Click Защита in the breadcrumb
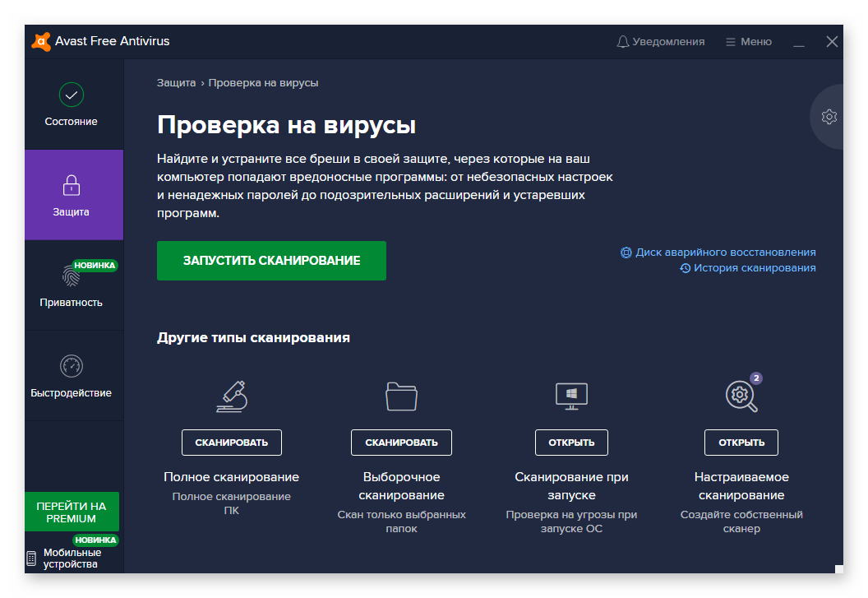Screen dimensions: 868x598 pos(176,82)
